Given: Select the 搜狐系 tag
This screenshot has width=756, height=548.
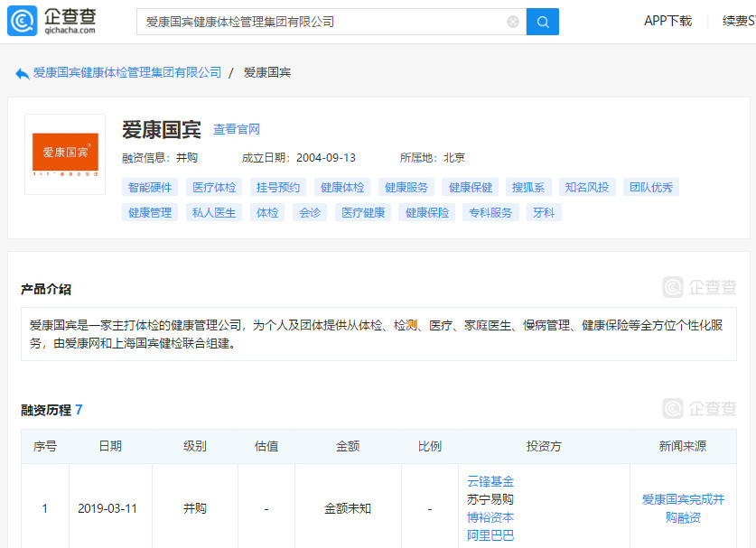Looking at the screenshot, I should pyautogui.click(x=528, y=187).
